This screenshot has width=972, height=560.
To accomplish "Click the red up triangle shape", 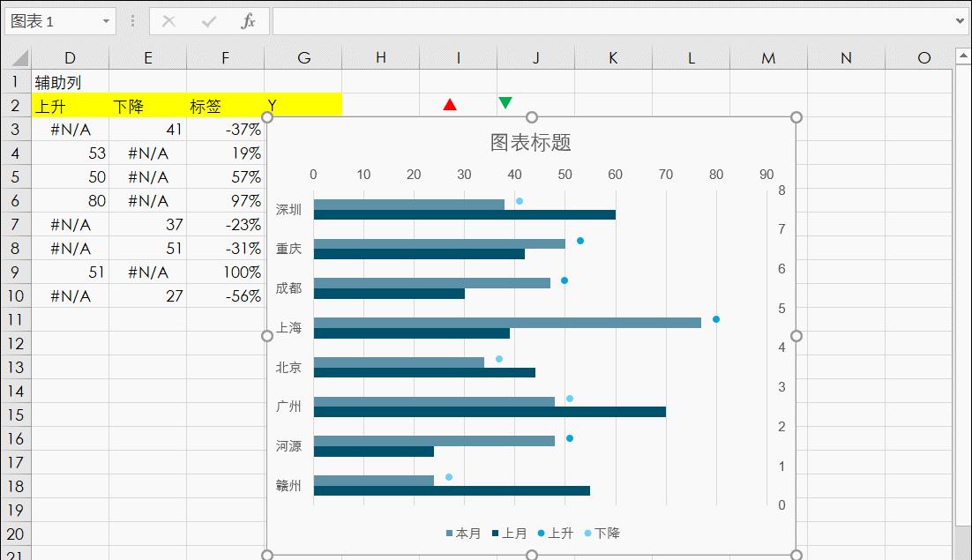I will [x=450, y=105].
